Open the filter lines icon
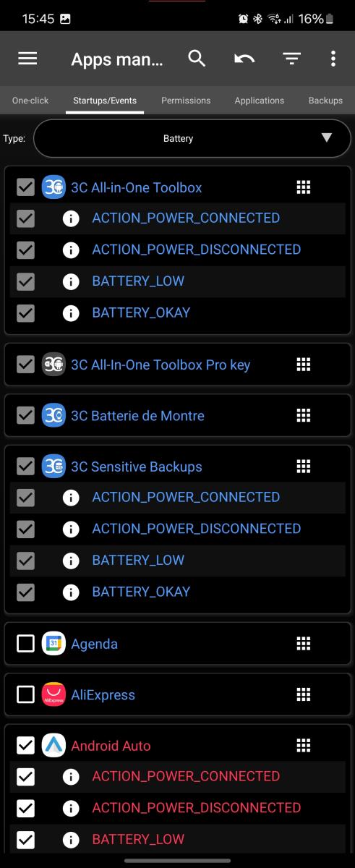 tap(291, 59)
